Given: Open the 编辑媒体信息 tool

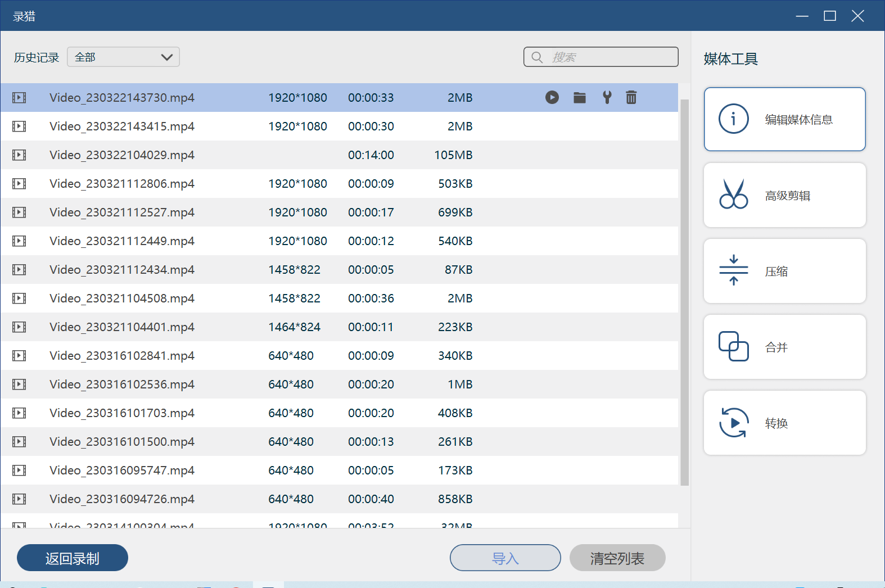Looking at the screenshot, I should point(785,119).
